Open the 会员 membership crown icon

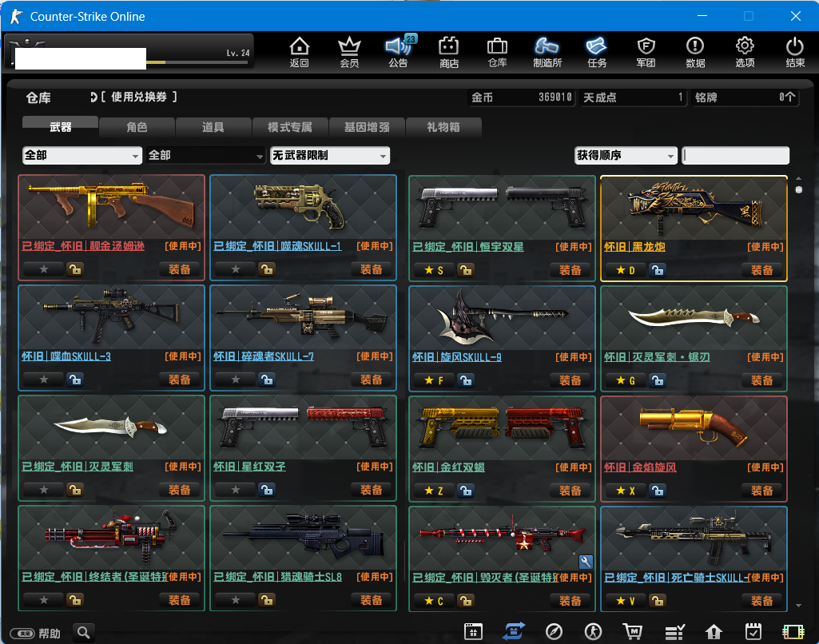tap(349, 52)
